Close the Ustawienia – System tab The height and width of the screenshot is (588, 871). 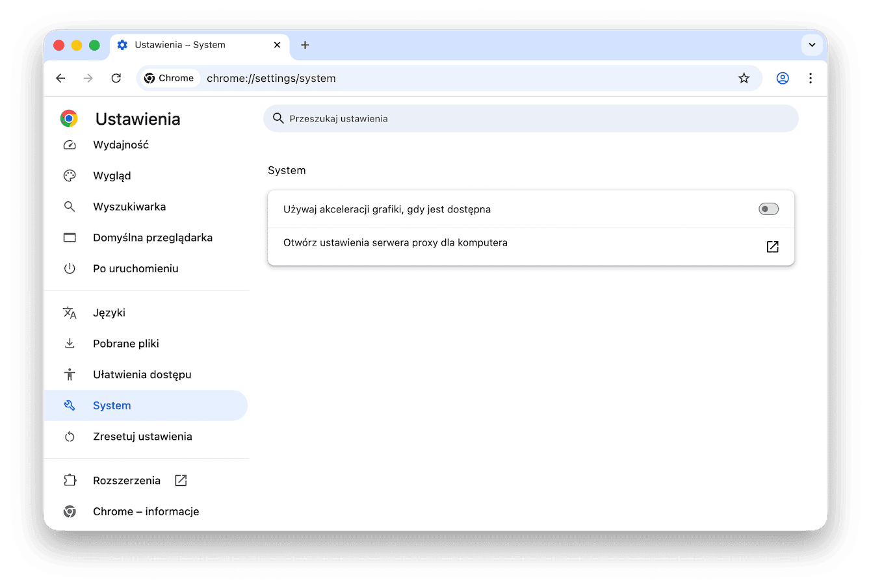[x=277, y=45]
